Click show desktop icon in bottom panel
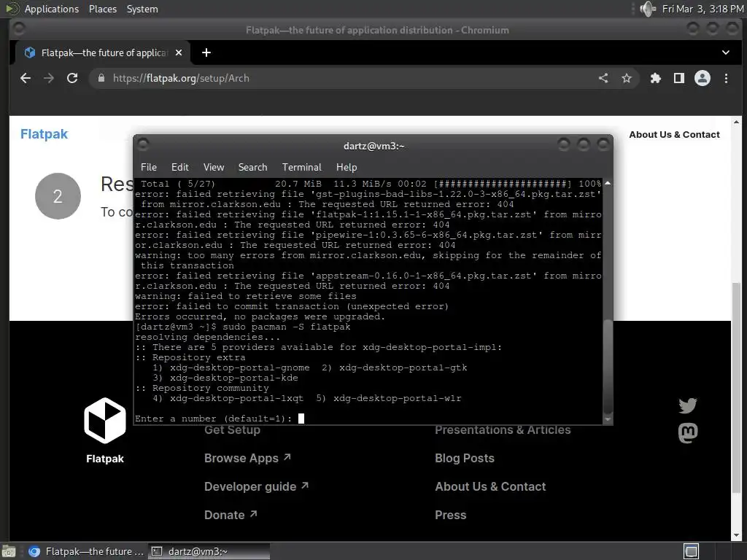The width and height of the screenshot is (747, 560). click(x=8, y=551)
